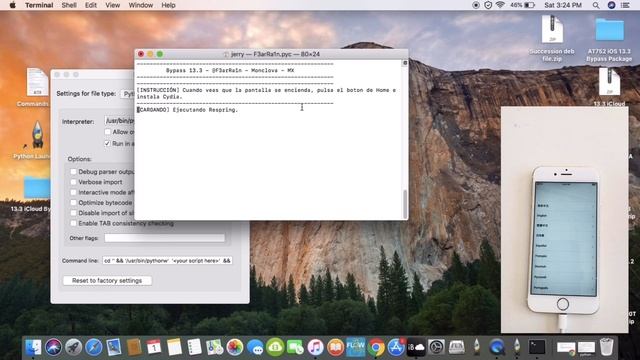The width and height of the screenshot is (640, 360).
Task: Open Reminders list app in dock
Action: click(194, 347)
